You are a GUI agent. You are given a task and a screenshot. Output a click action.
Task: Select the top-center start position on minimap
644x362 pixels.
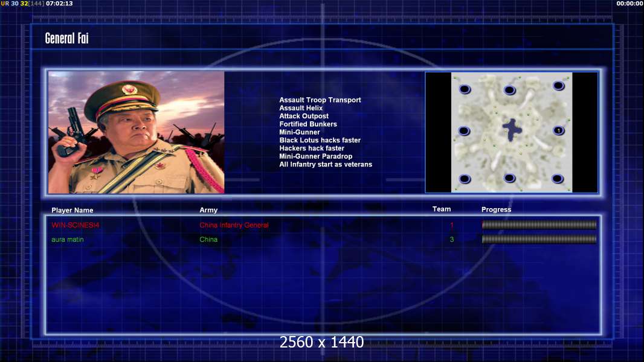(x=509, y=90)
